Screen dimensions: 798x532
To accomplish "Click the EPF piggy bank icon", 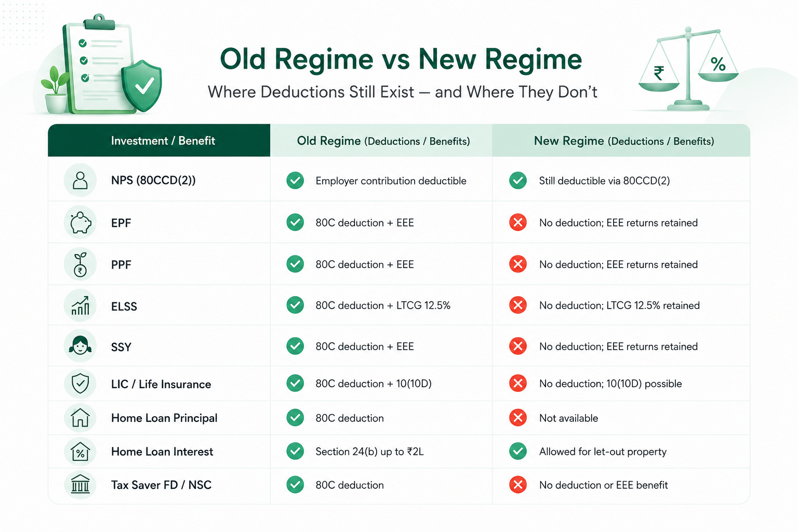I will point(80,222).
